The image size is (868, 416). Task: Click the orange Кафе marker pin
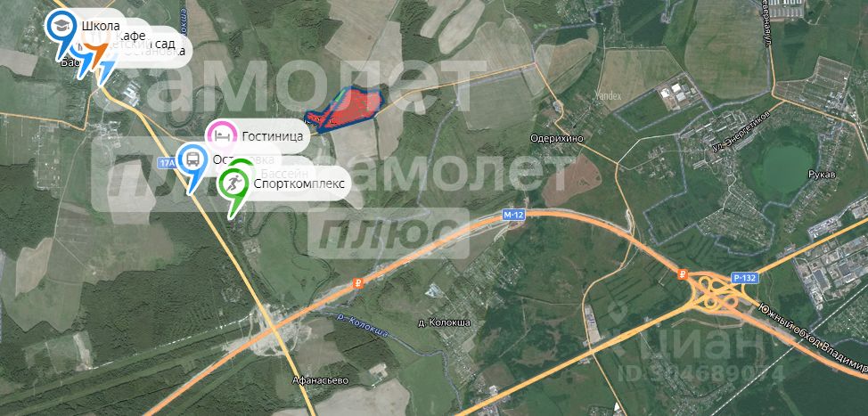point(99,53)
